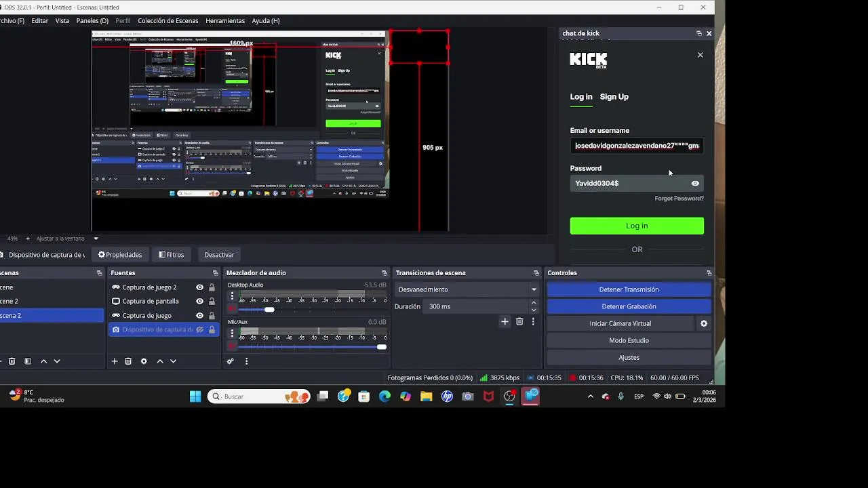
Task: Open transition properties three-dot menu
Action: 533,322
